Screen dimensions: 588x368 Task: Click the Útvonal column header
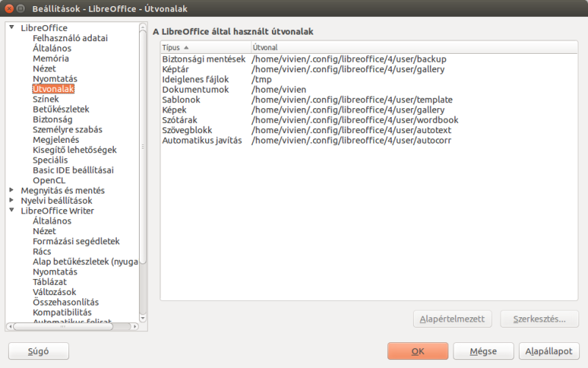[x=414, y=47]
